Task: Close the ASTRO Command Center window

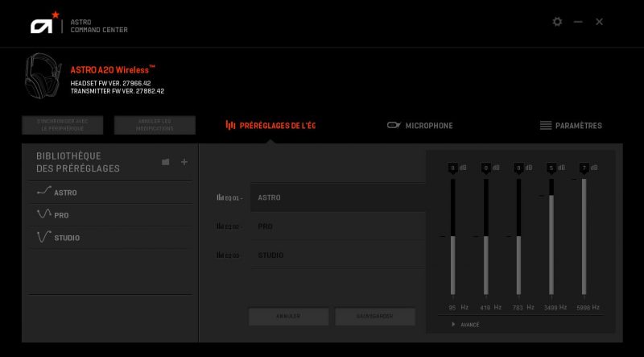Action: point(599,22)
